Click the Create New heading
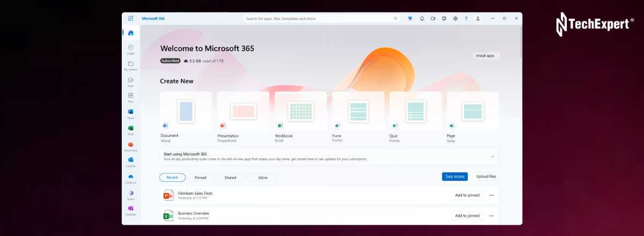This screenshot has width=644, height=236. coord(177,82)
